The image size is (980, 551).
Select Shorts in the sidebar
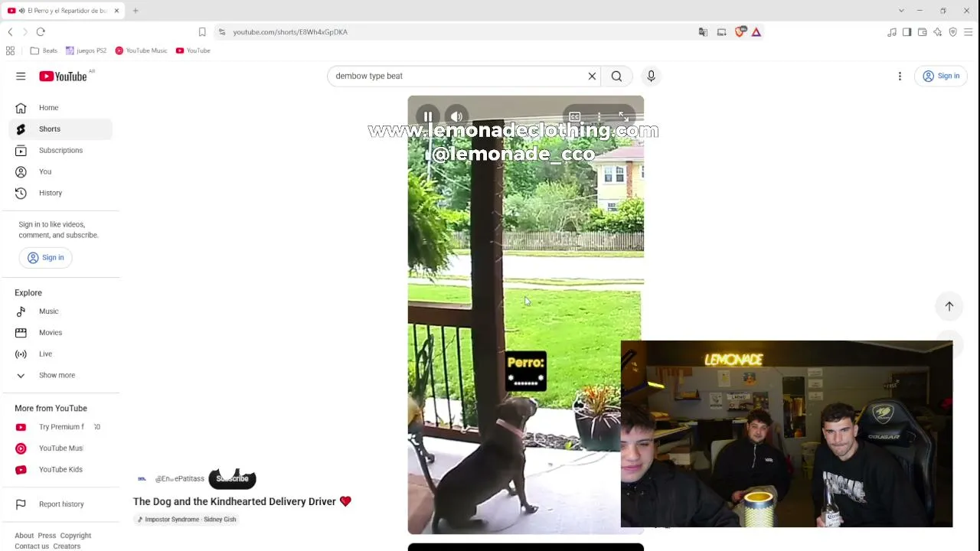tap(60, 129)
